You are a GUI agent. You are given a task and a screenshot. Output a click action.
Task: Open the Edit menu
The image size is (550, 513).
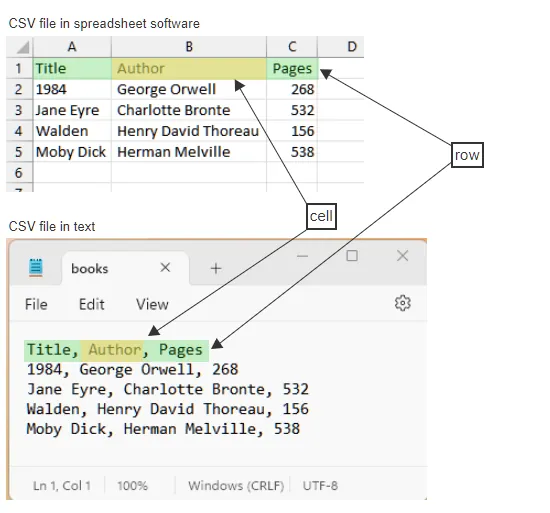pos(92,304)
